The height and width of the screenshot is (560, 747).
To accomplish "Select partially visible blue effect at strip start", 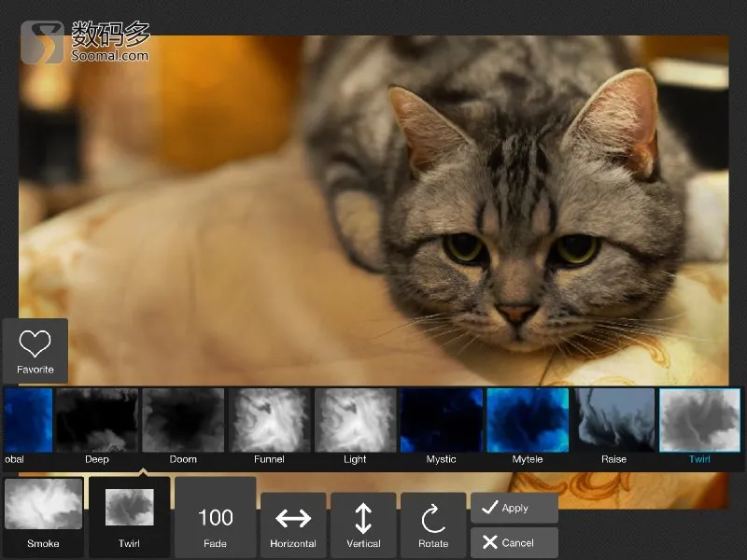I will (x=28, y=420).
